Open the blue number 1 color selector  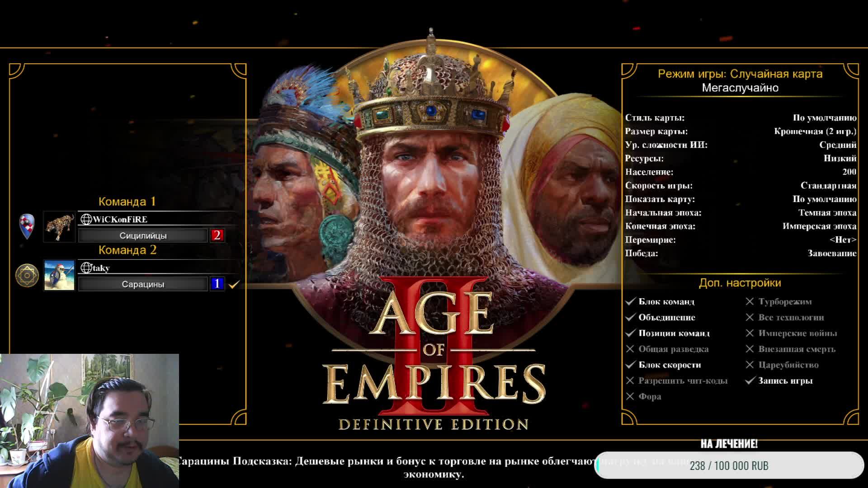pos(217,284)
